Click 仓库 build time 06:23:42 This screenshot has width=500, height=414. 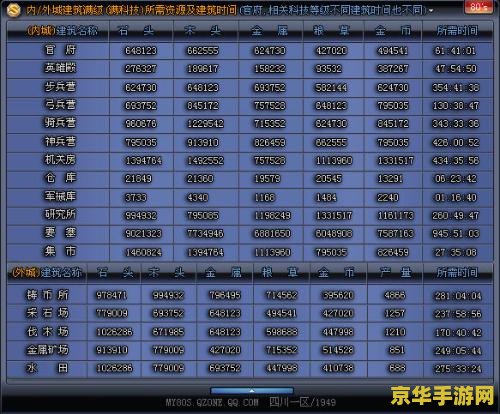click(456, 179)
